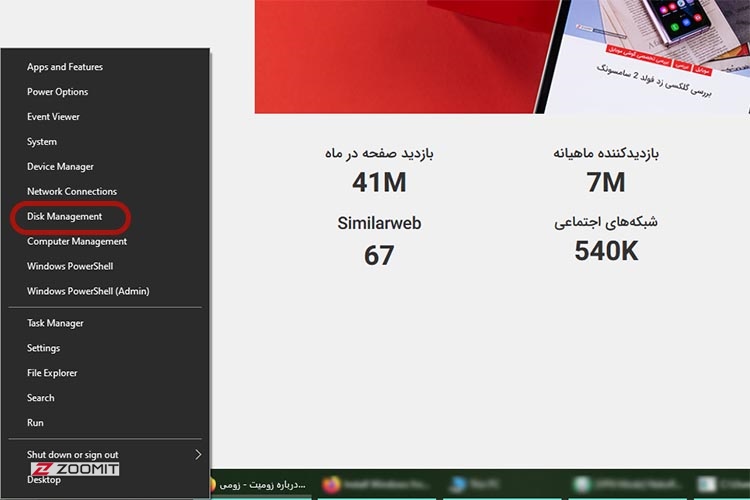
Task: Open Power Options entry
Action: click(57, 92)
